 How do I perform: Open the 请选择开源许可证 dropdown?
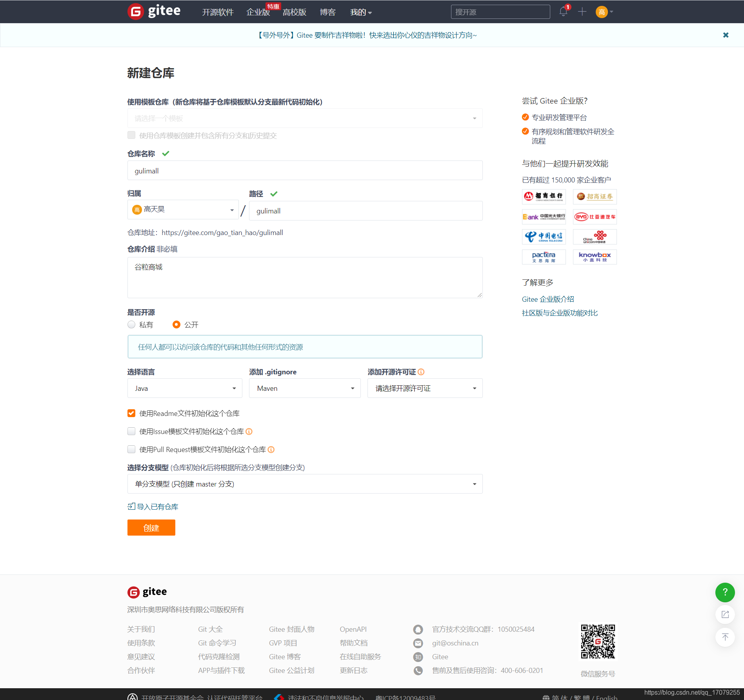[x=425, y=388]
